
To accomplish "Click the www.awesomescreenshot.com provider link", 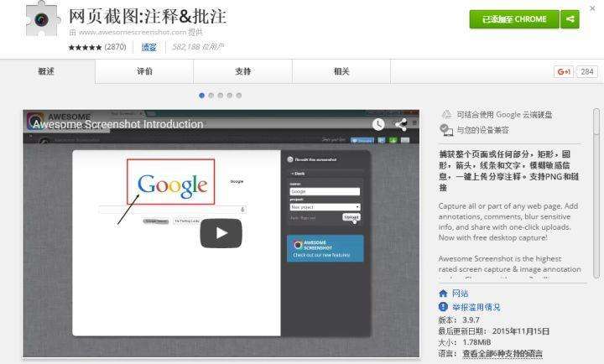I will [x=133, y=33].
